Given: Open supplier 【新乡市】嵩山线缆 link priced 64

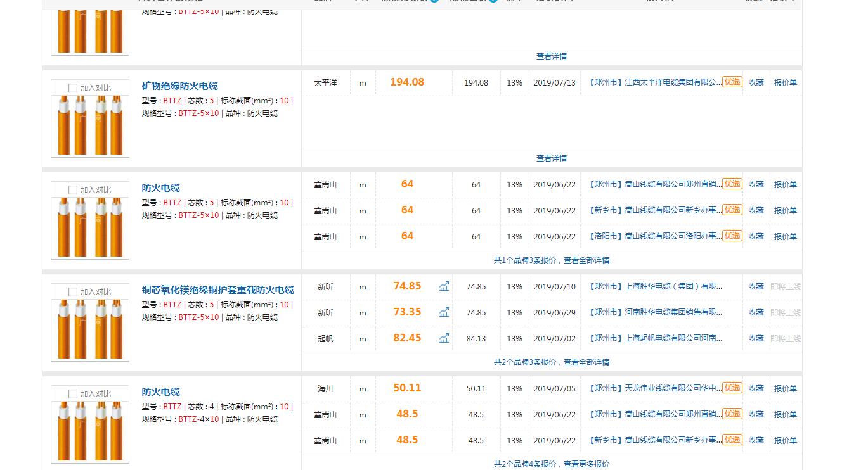Looking at the screenshot, I should 654,210.
